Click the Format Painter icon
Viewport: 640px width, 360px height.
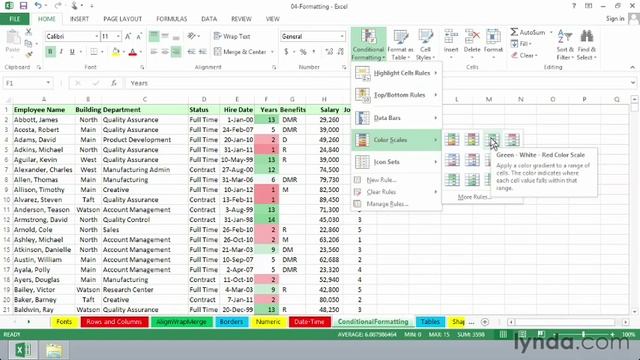[x=28, y=54]
